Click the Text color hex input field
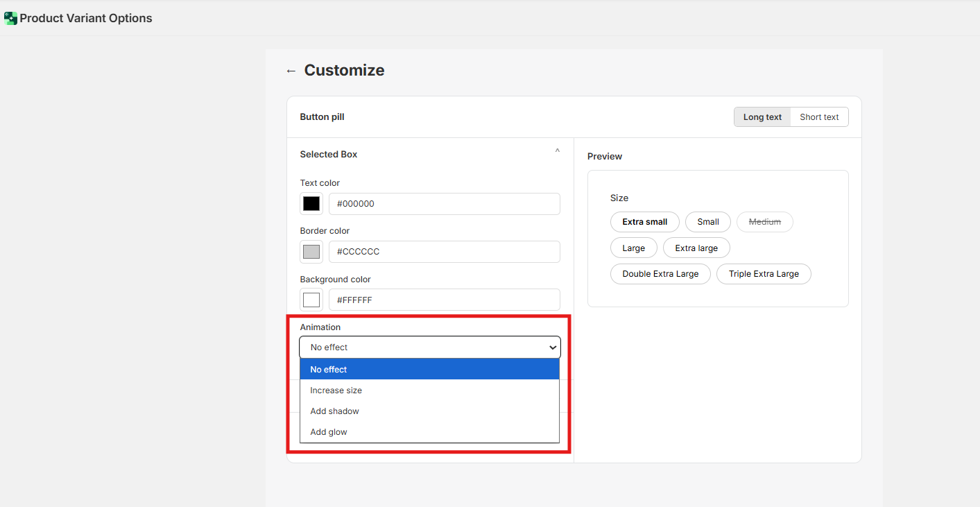The width and height of the screenshot is (980, 507). pos(444,204)
